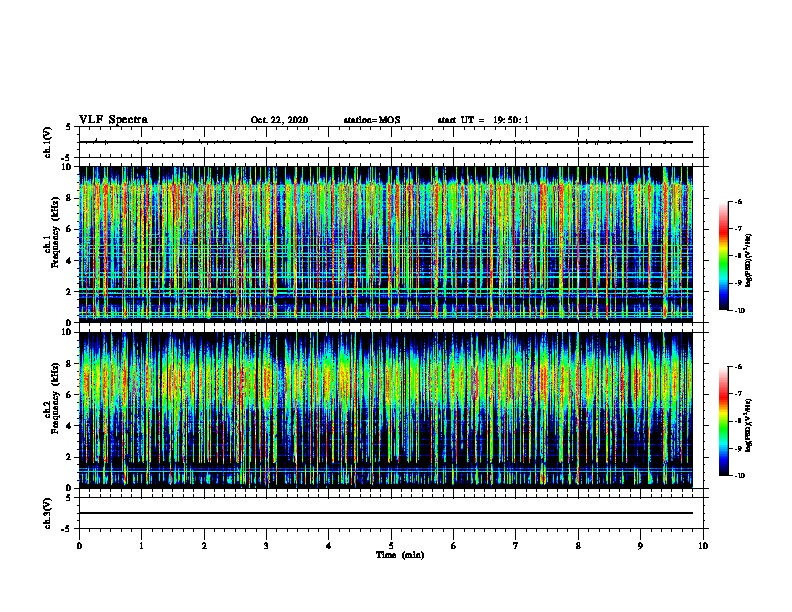Click the '-6' label on ch.1 colorbar
Viewport: 792px width, 612px height.
(738, 201)
